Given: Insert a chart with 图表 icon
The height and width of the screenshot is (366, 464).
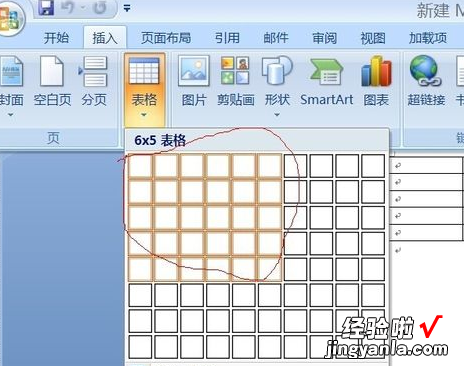Looking at the screenshot, I should (376, 82).
